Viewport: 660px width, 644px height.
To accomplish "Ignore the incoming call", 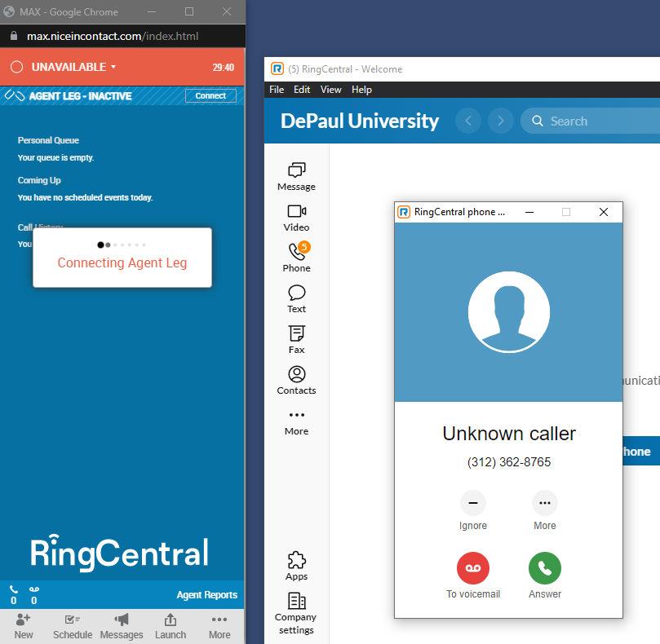I will [x=472, y=503].
